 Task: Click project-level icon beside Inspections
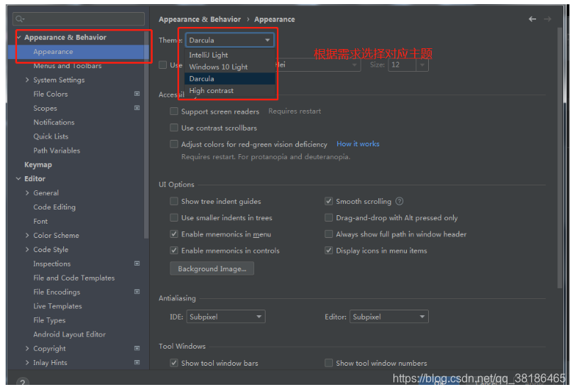click(137, 263)
